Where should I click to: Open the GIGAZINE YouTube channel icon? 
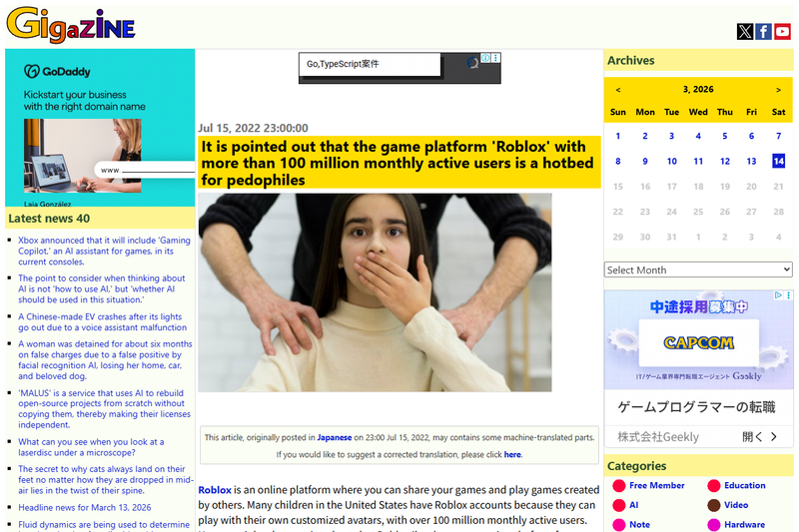[782, 32]
